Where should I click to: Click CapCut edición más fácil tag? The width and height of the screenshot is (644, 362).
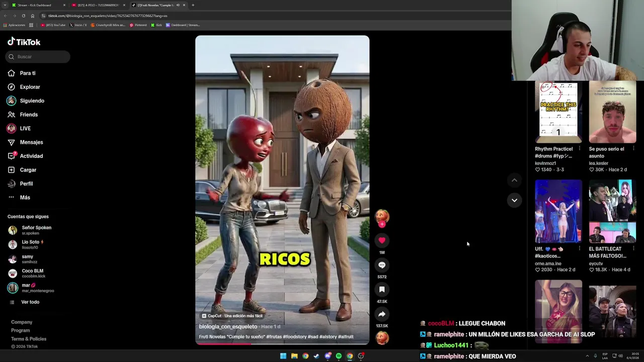coord(232,316)
